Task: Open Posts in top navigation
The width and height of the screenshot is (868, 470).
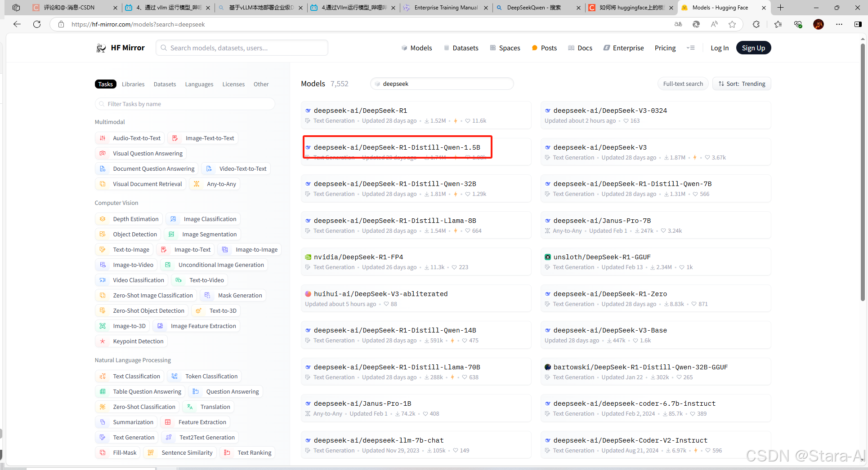Action: coord(544,48)
